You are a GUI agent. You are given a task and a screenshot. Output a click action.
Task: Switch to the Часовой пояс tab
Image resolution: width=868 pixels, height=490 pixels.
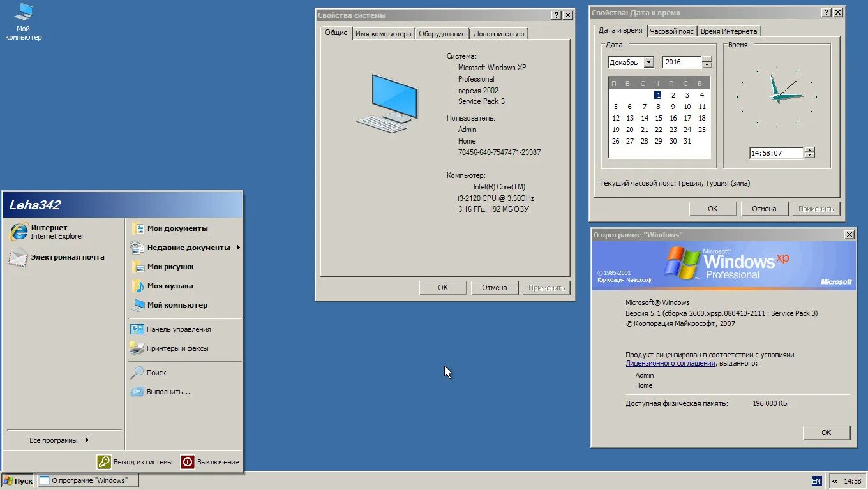(x=671, y=31)
